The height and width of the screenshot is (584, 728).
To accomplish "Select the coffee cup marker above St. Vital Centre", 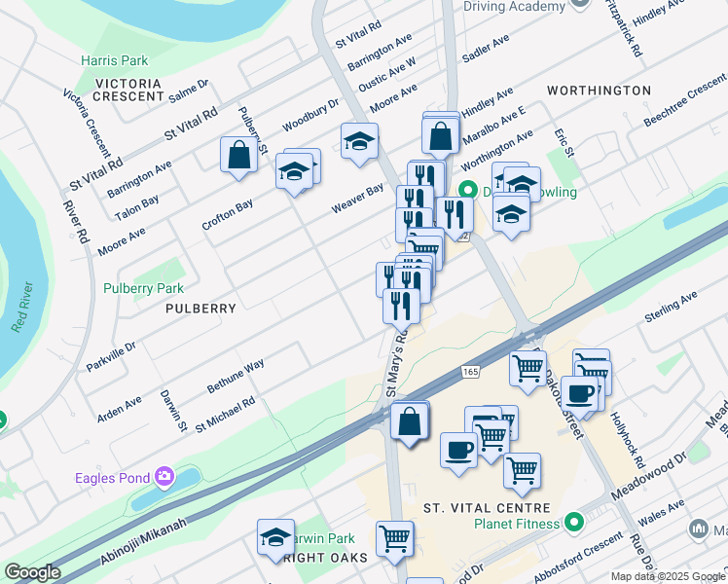I will pyautogui.click(x=458, y=452).
